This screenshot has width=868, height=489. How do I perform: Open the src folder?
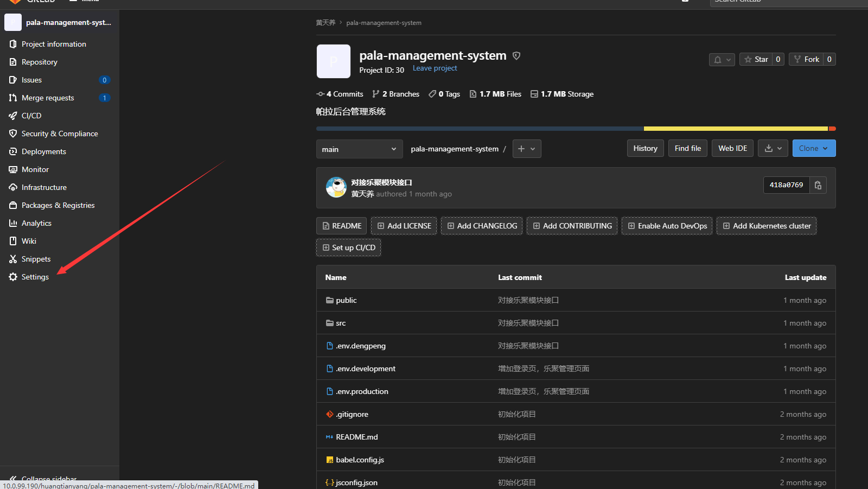click(x=341, y=323)
